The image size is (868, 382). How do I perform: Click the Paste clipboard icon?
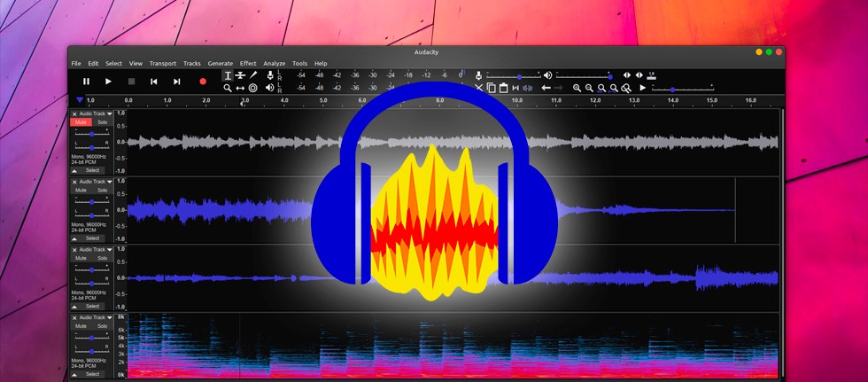pyautogui.click(x=503, y=88)
